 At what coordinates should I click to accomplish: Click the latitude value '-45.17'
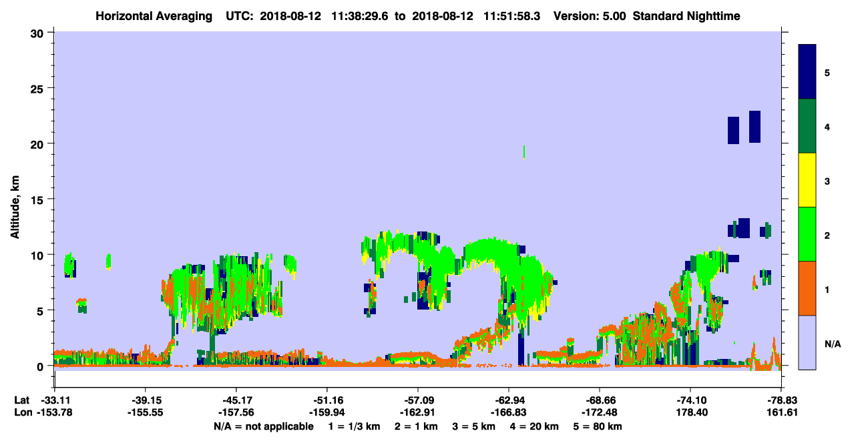(x=236, y=400)
